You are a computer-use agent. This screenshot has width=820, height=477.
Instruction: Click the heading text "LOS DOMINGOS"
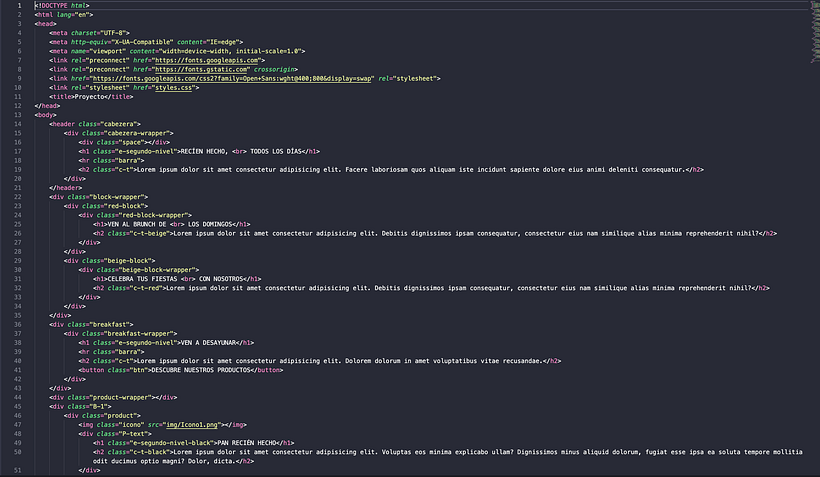pyautogui.click(x=210, y=224)
